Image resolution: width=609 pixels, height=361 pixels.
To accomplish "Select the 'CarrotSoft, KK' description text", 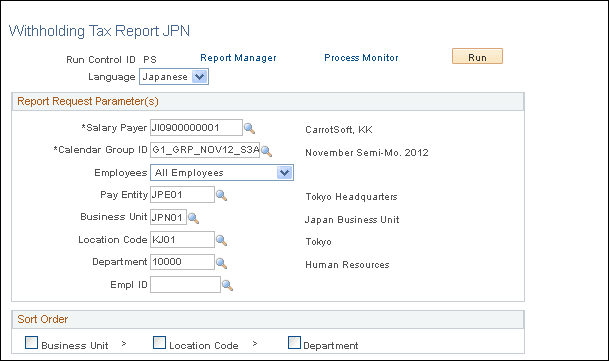I will [339, 130].
